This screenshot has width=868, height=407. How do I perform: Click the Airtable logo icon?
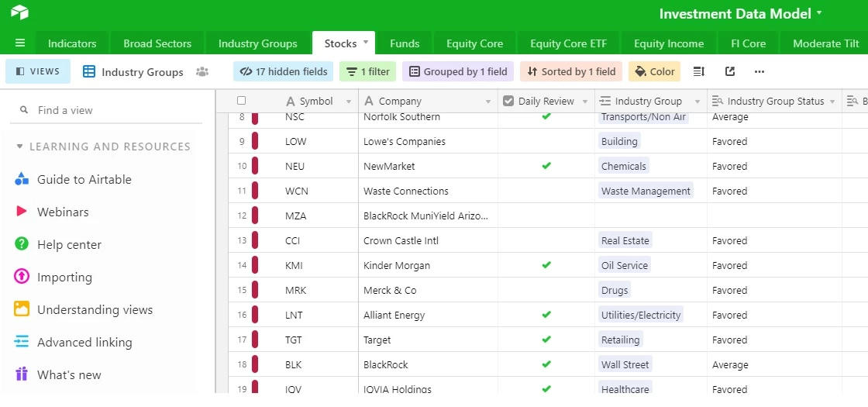click(x=19, y=12)
